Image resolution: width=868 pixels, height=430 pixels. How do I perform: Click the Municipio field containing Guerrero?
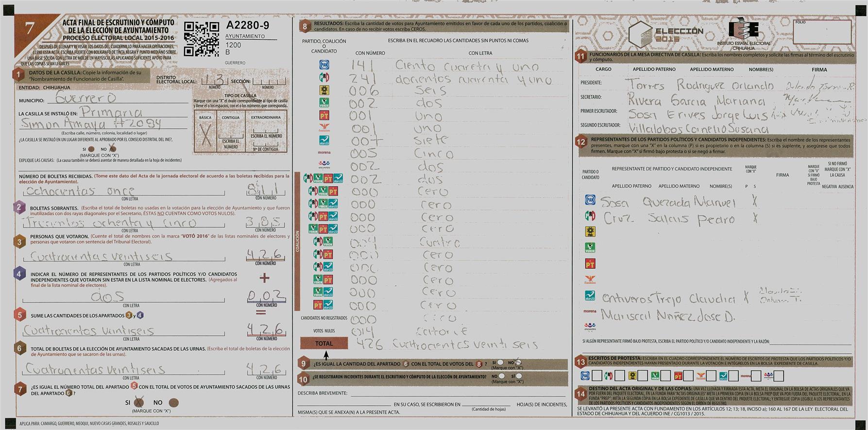click(x=121, y=98)
